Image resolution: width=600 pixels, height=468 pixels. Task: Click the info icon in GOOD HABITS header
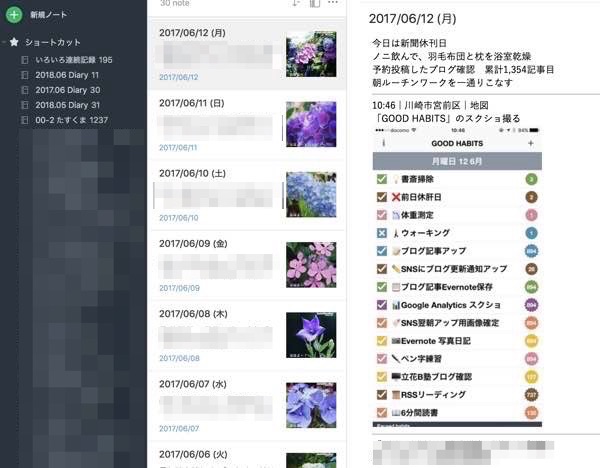point(381,144)
